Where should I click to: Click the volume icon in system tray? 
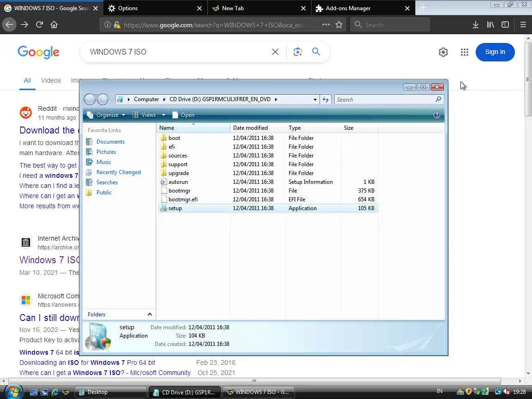coord(506,392)
